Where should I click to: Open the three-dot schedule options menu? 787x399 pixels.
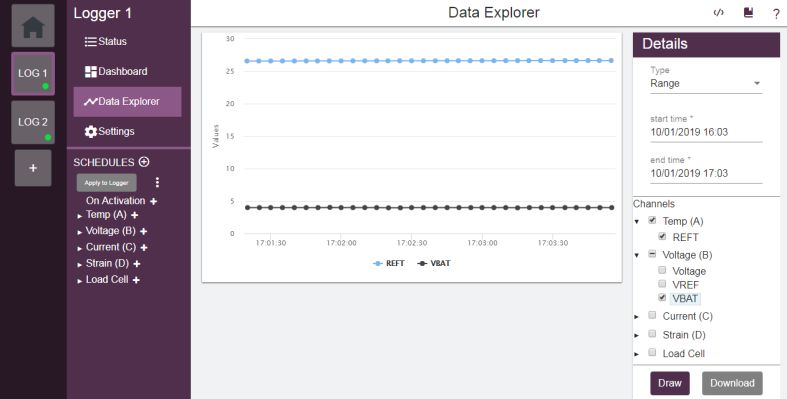[x=157, y=182]
